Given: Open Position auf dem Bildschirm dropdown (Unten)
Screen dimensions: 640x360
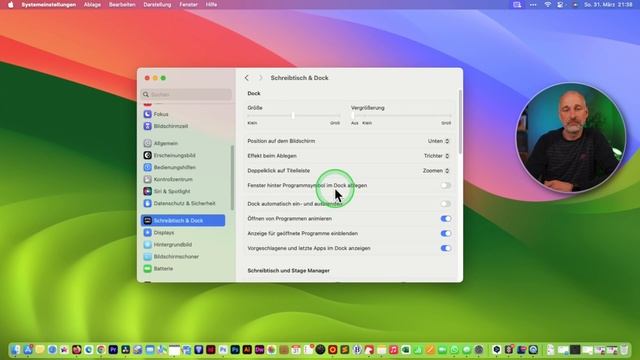Looking at the screenshot, I should [438, 141].
